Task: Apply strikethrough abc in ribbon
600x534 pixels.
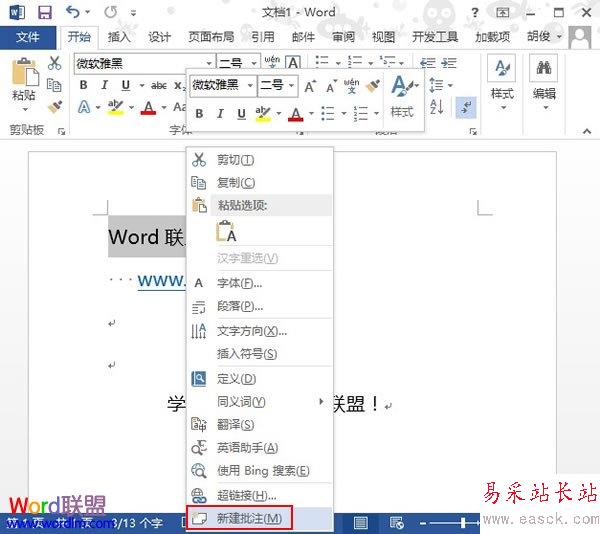Action: pyautogui.click(x=158, y=85)
